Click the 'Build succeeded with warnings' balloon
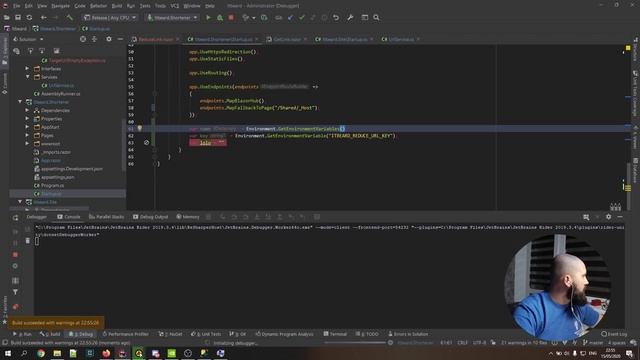Viewport: 640px width, 360px height. tap(56, 323)
